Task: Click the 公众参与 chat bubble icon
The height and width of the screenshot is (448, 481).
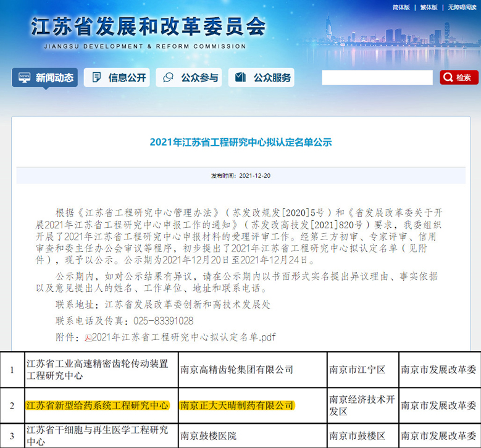Action: 168,78
